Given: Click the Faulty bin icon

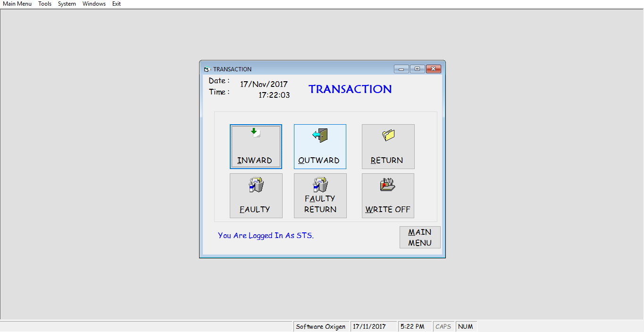Looking at the screenshot, I should 256,185.
